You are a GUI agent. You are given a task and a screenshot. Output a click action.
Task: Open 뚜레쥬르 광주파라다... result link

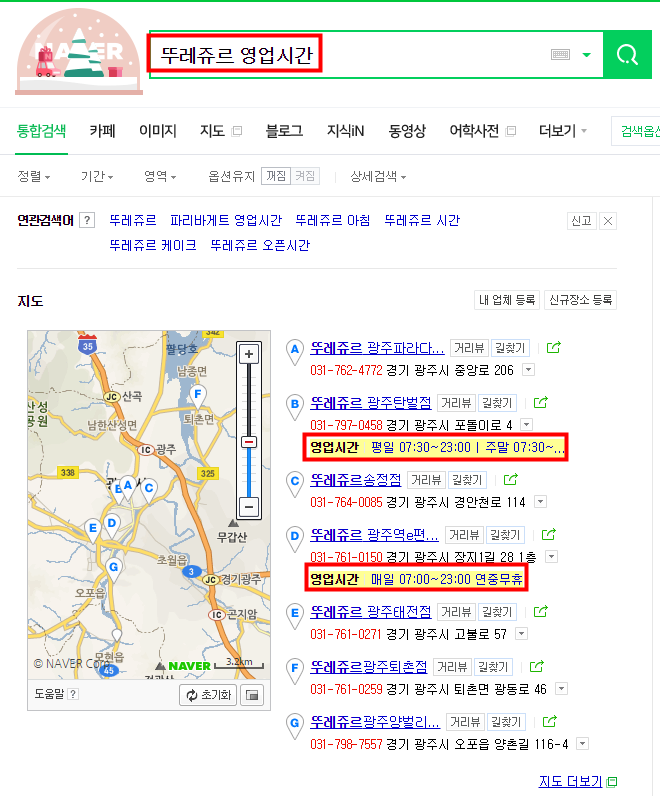377,348
